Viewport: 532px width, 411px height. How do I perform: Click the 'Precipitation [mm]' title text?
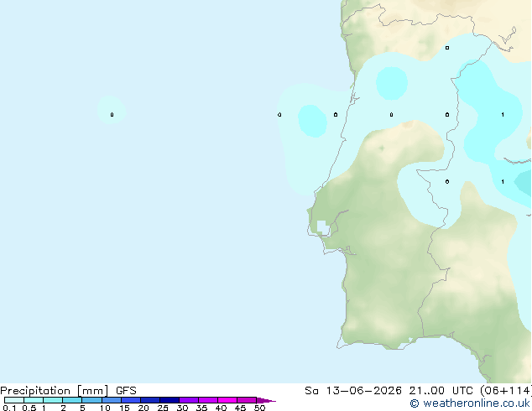(55, 391)
